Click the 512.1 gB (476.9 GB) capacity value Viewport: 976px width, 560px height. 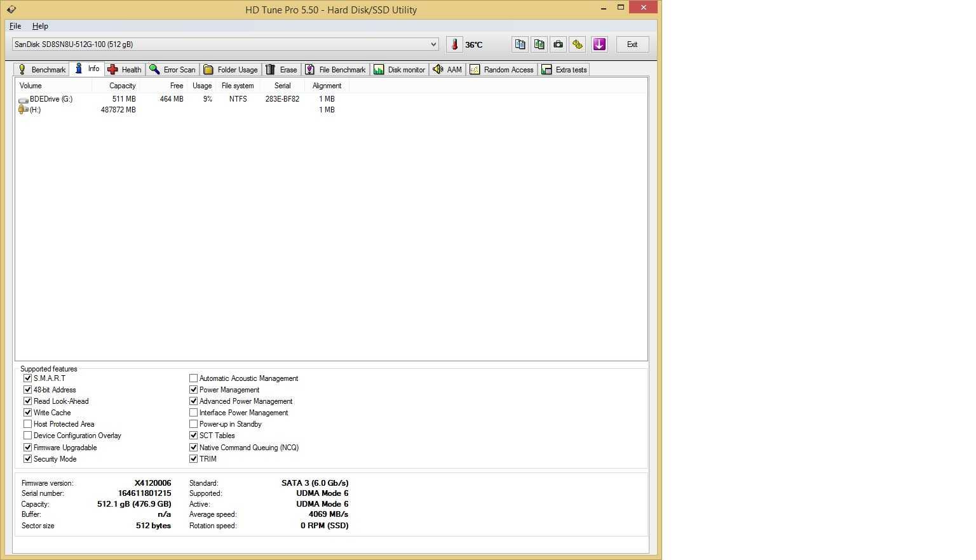pyautogui.click(x=134, y=504)
